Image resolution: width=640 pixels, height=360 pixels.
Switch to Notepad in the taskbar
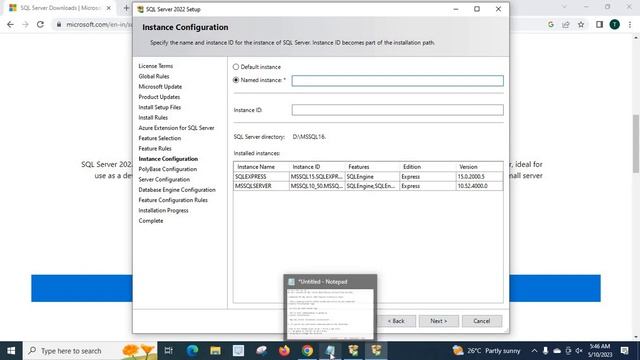330,351
